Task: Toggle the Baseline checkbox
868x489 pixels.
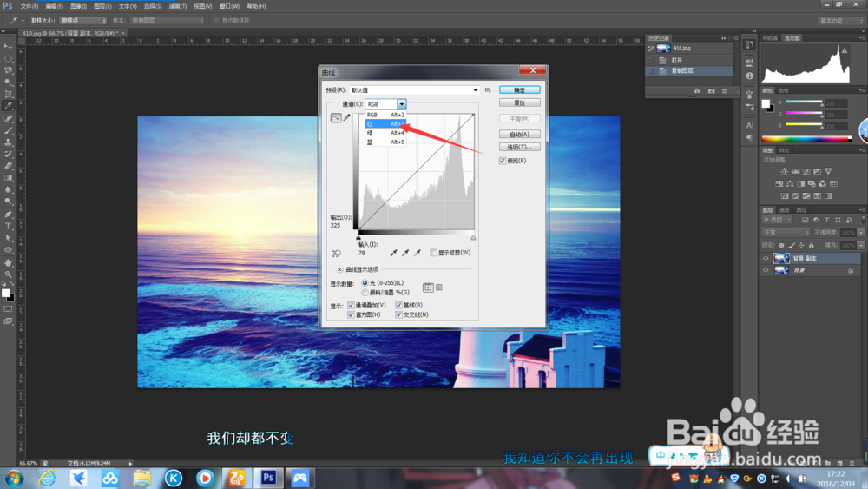Action: point(398,305)
